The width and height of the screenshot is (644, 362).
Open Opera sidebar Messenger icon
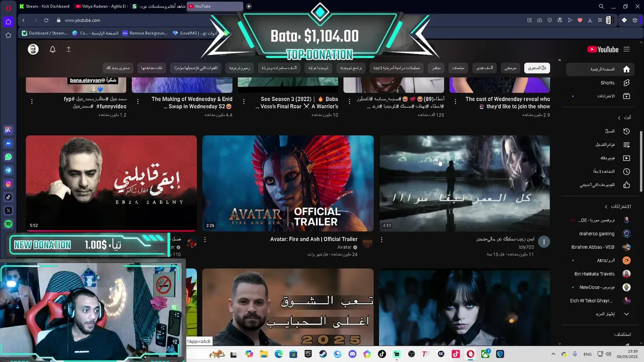(8, 143)
